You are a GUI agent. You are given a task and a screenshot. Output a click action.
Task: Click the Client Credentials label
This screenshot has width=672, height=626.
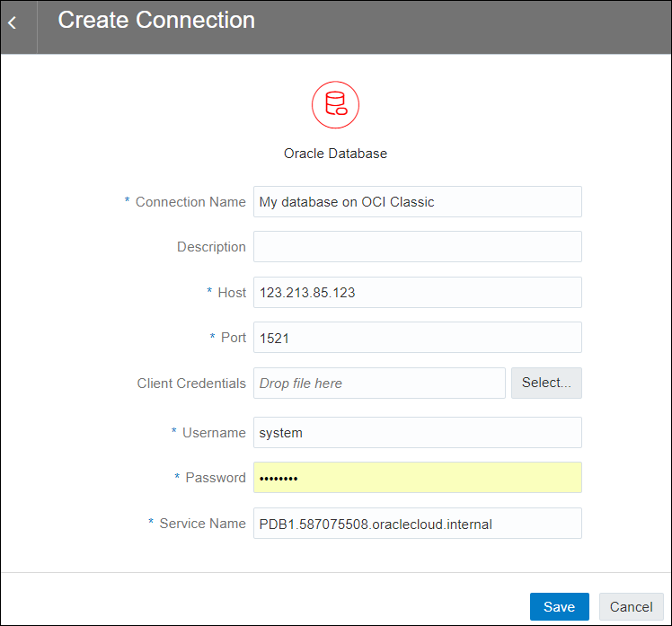[x=191, y=384]
